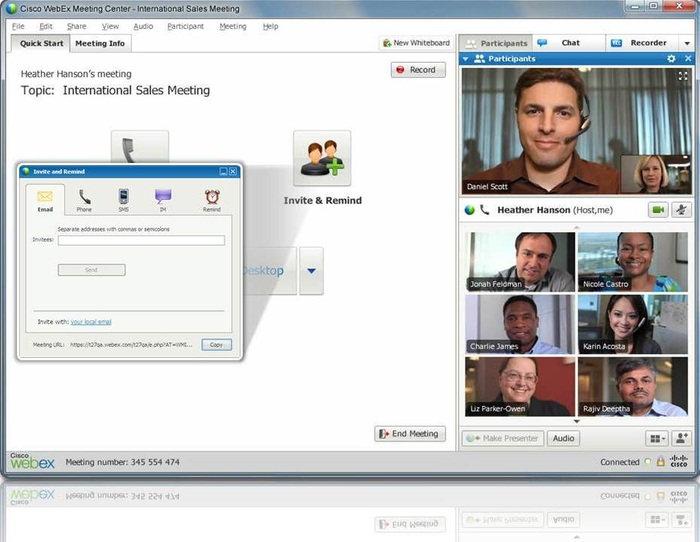The image size is (700, 542).
Task: Select Charlie James's video thumbnail
Action: point(520,325)
